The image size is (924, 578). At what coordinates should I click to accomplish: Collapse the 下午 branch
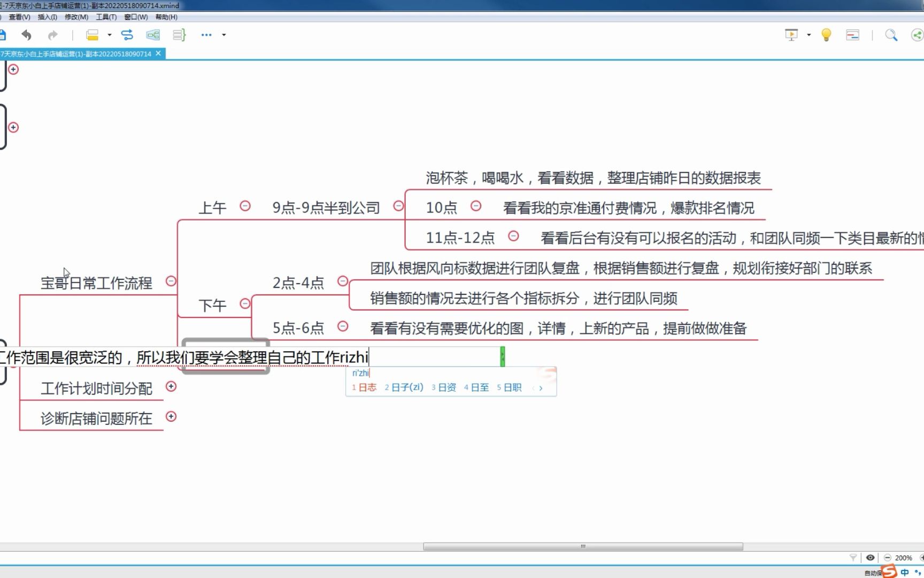245,303
